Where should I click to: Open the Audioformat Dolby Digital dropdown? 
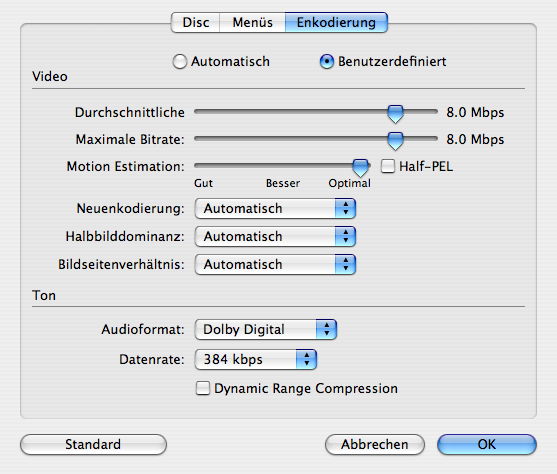click(266, 329)
